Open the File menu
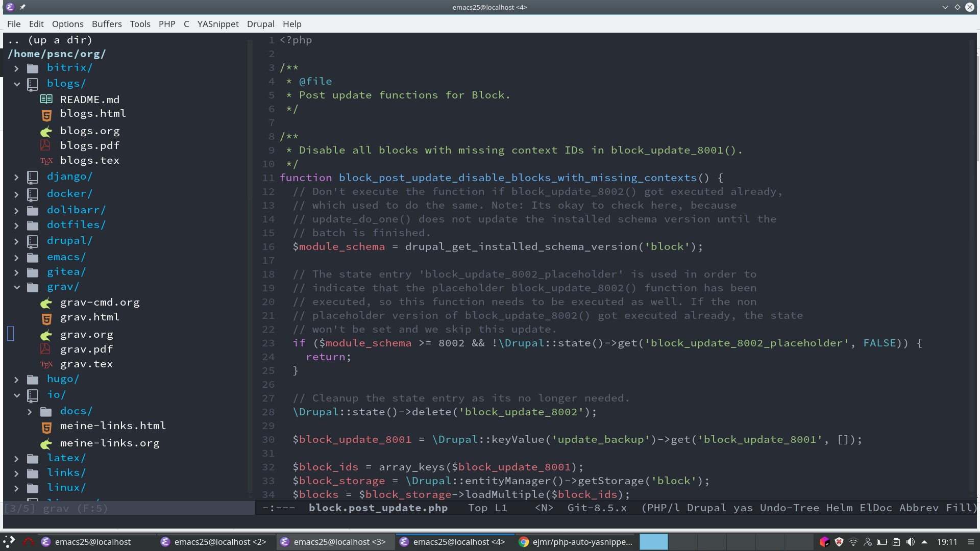Image resolution: width=980 pixels, height=551 pixels. [x=14, y=24]
